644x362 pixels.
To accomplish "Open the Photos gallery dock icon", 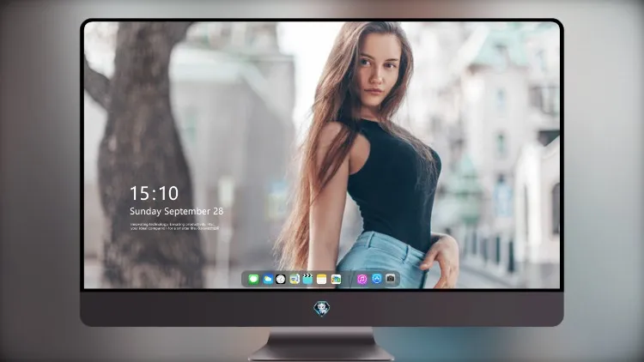I will pos(336,280).
